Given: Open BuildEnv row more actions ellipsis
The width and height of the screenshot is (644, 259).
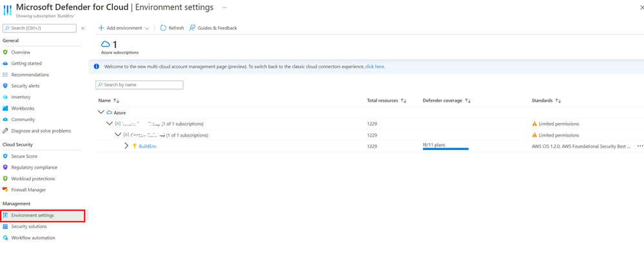Looking at the screenshot, I should [640, 146].
